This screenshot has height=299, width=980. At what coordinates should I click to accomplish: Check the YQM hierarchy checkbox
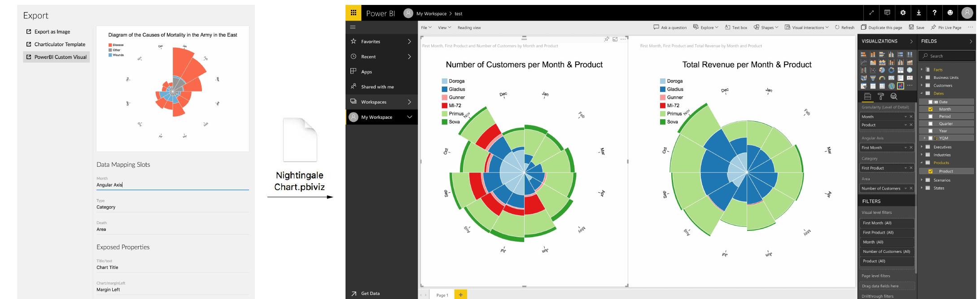tap(930, 138)
